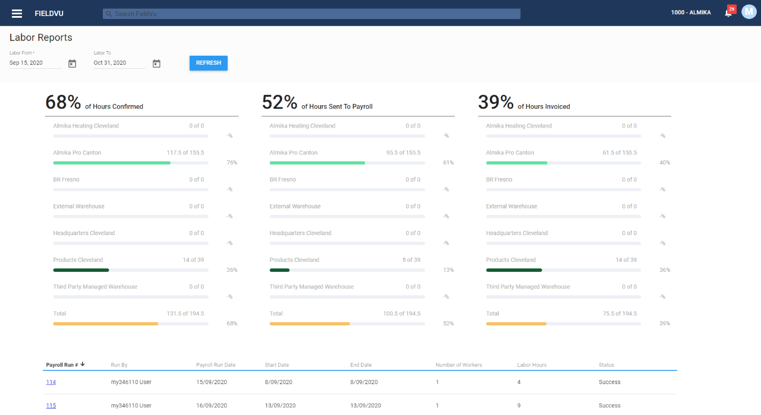Sort by the Run By column
The height and width of the screenshot is (415, 761).
(x=119, y=365)
